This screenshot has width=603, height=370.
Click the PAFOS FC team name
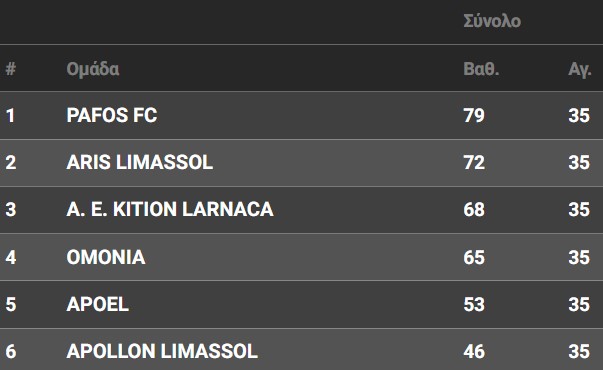pos(112,115)
